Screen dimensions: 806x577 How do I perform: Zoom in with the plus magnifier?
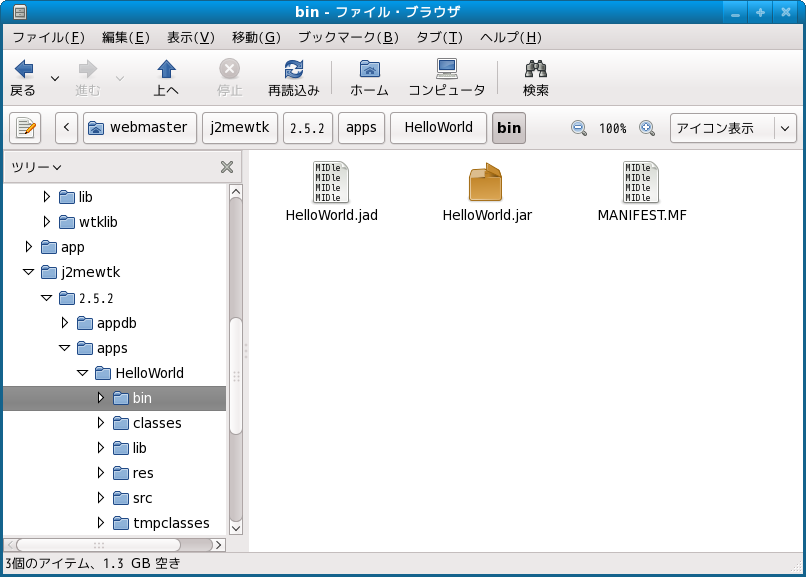click(647, 128)
